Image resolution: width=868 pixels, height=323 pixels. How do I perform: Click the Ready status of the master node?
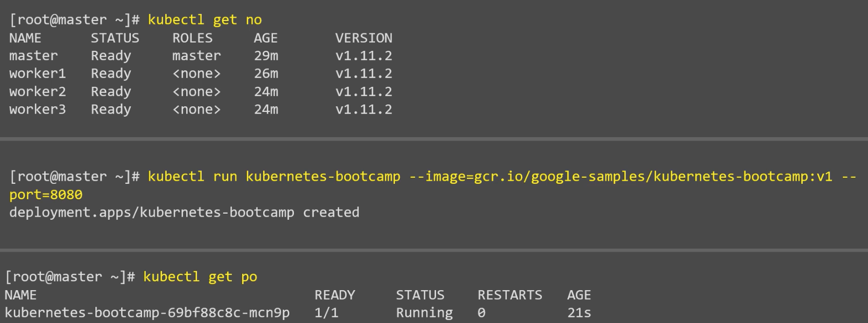[x=111, y=56]
